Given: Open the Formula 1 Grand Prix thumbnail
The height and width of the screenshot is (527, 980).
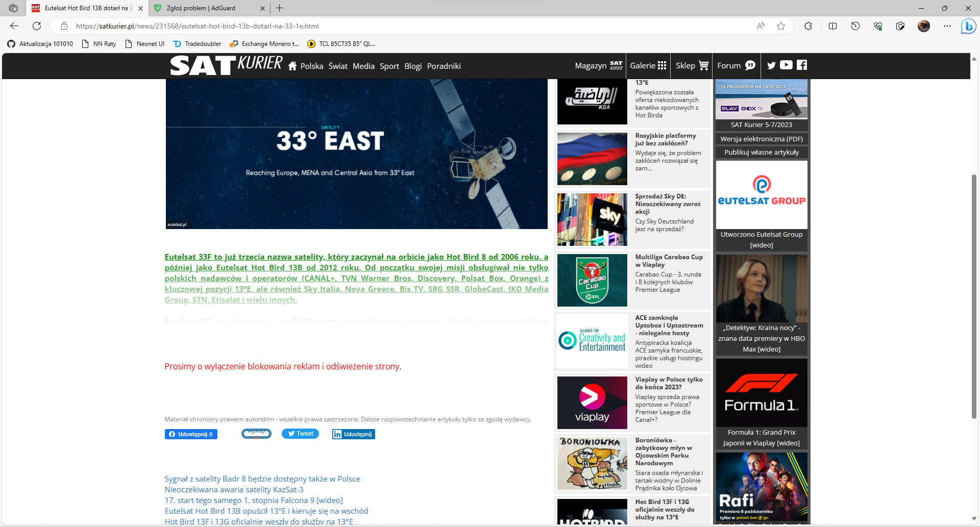Looking at the screenshot, I should point(761,393).
